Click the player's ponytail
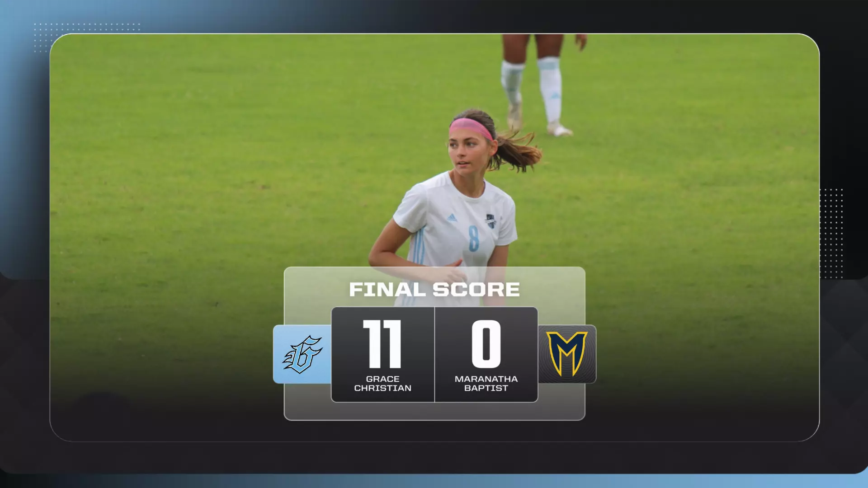The image size is (868, 488). [x=518, y=151]
